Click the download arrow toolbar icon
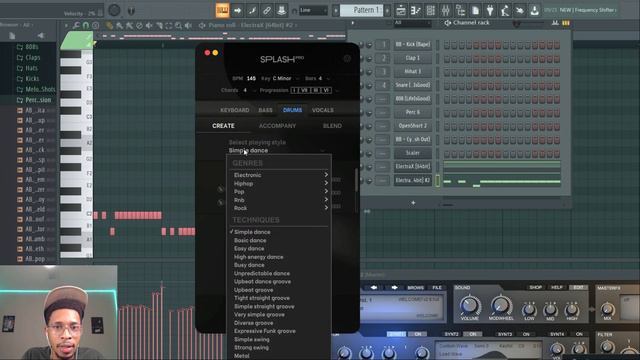640x360 pixels. pos(534,11)
